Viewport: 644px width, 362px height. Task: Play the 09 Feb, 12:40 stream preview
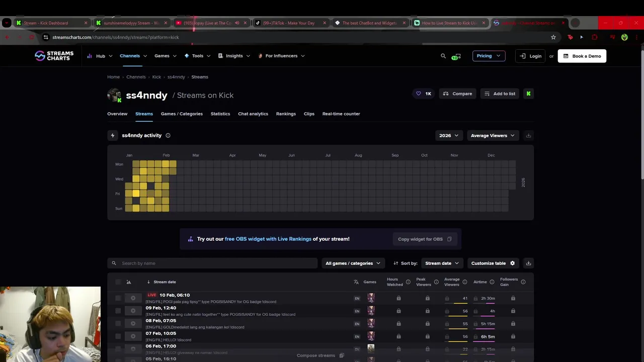[x=133, y=311]
